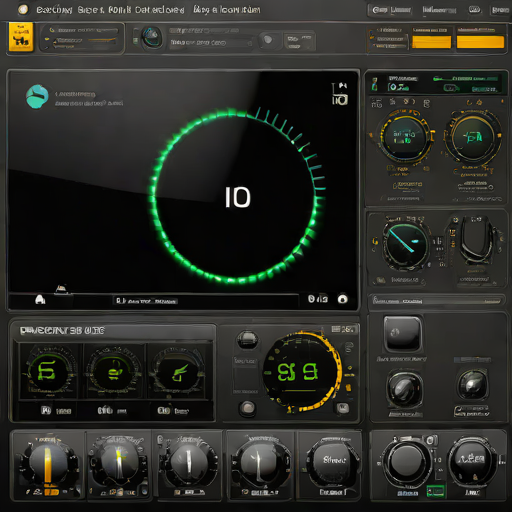Click the house-shaped icon below the main display
This screenshot has width=512, height=512.
(40, 299)
